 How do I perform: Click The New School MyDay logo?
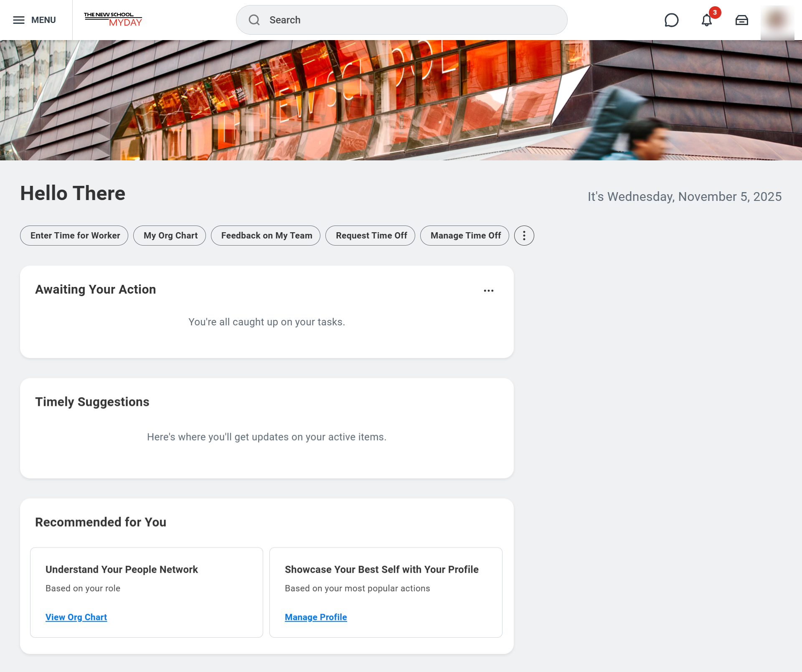(113, 20)
